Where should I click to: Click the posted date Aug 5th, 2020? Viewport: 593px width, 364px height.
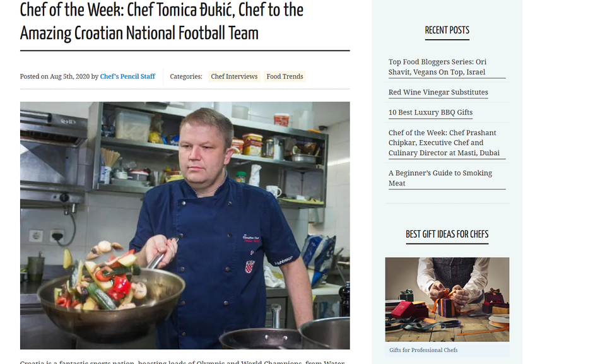[x=69, y=76]
